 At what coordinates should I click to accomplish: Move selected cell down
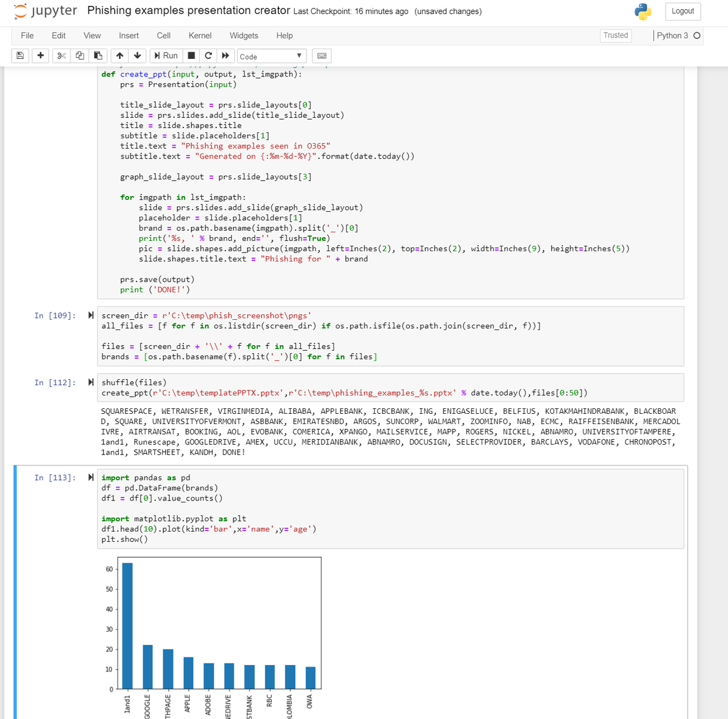click(x=138, y=56)
